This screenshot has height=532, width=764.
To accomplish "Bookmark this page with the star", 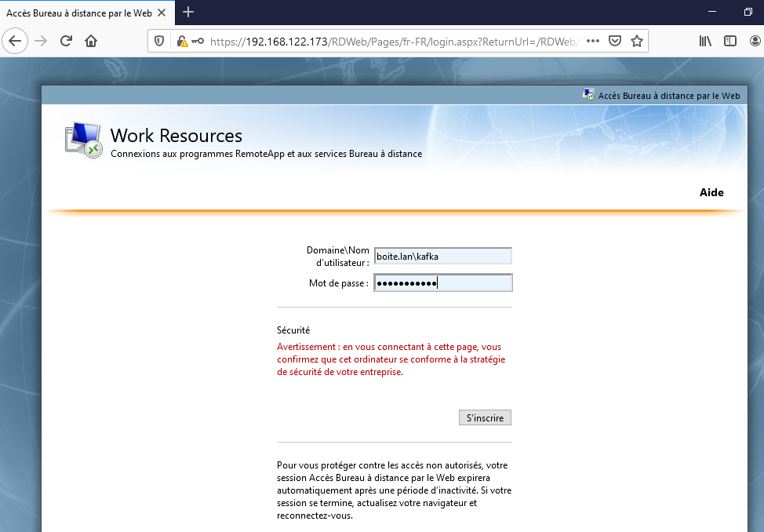I will pos(636,41).
